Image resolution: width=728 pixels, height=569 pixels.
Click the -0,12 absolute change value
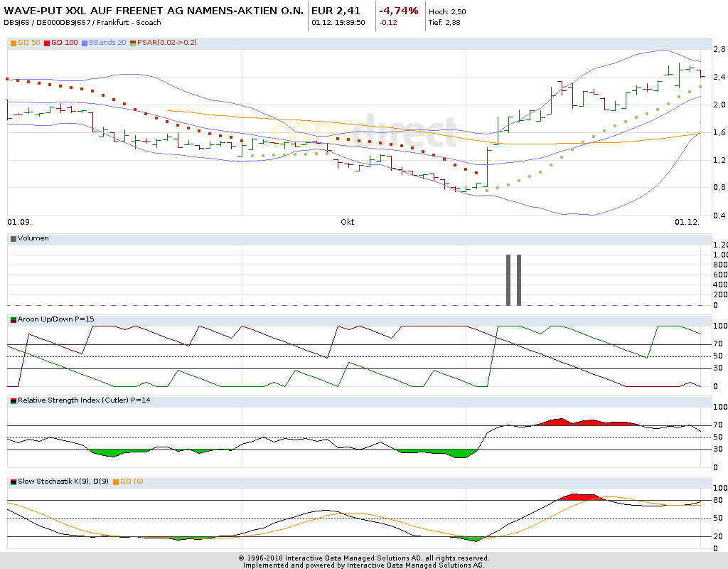388,23
